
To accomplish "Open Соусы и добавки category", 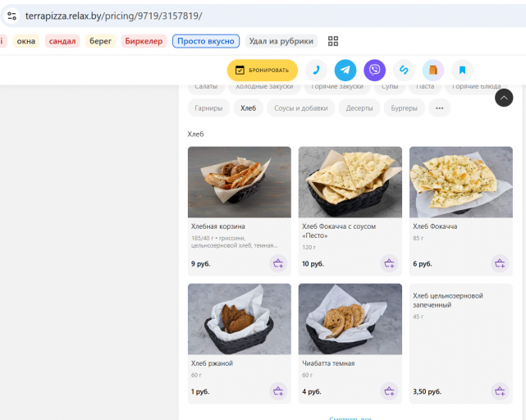I will (301, 108).
